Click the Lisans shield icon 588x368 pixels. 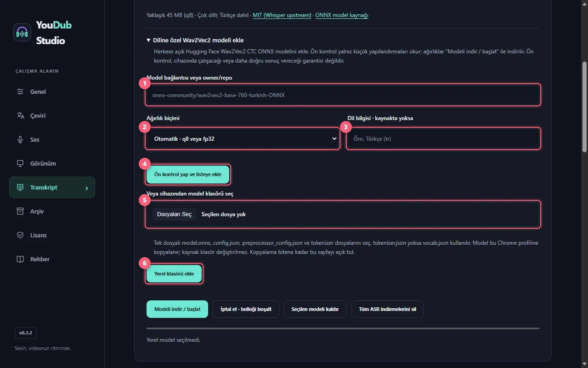tap(20, 235)
